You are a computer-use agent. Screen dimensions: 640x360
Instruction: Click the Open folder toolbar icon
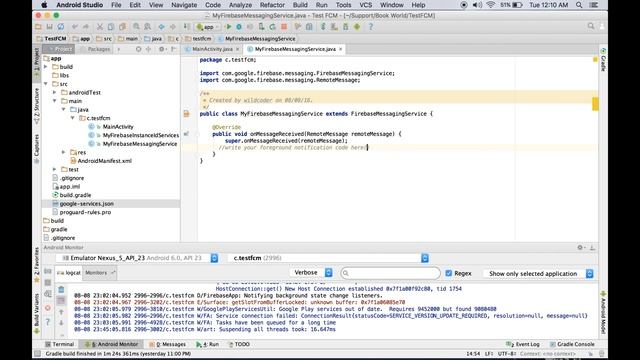pos(38,27)
